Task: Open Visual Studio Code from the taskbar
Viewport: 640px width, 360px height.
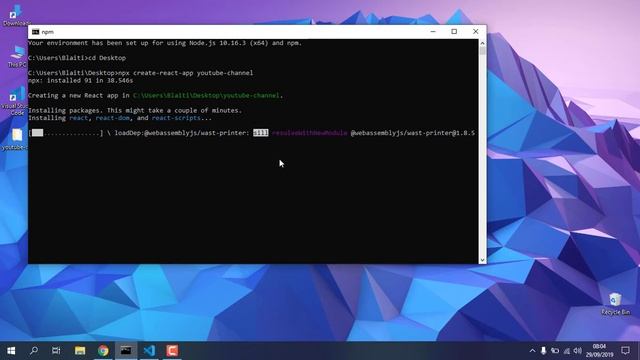Action: [x=149, y=351]
